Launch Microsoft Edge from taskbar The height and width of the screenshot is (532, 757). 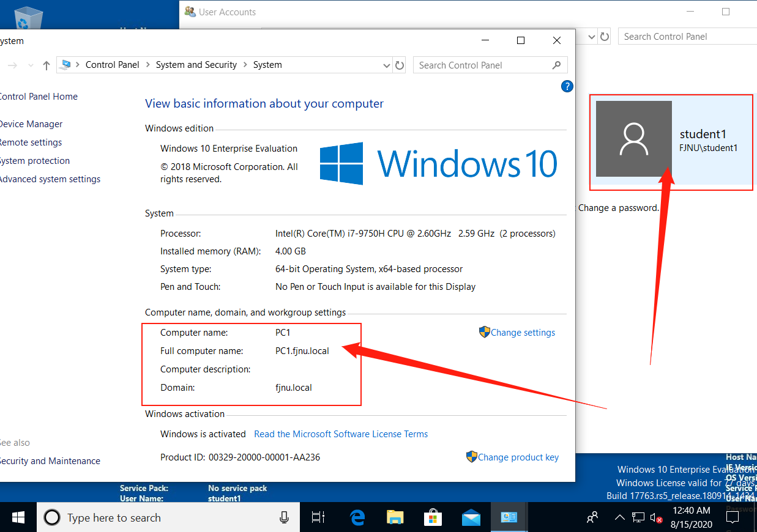[x=357, y=517]
